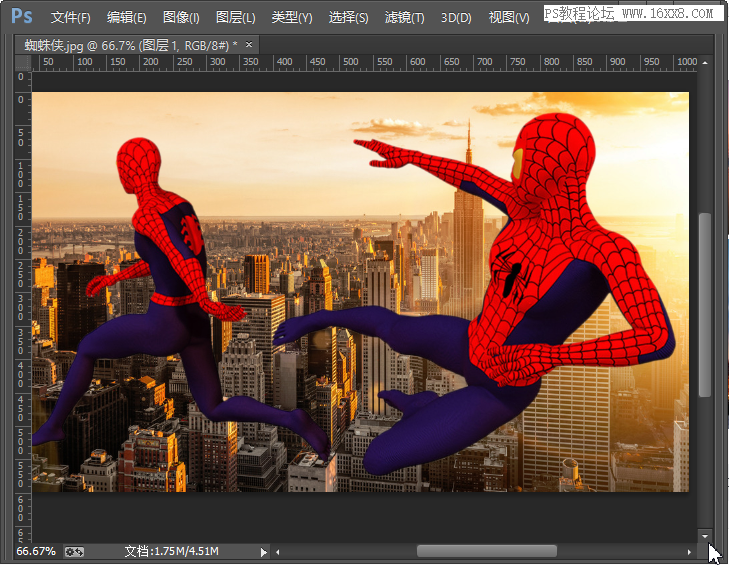Open the 选择(S) menu

[x=349, y=18]
